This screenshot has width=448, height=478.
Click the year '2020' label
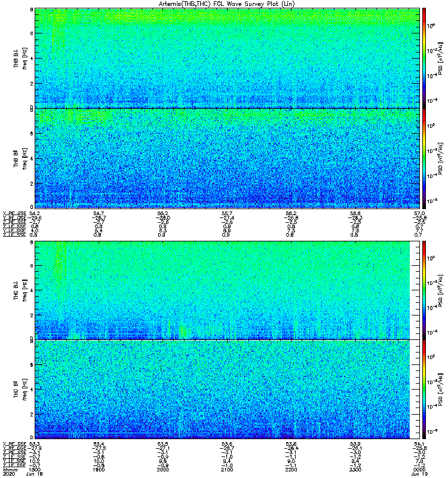(x=8, y=474)
